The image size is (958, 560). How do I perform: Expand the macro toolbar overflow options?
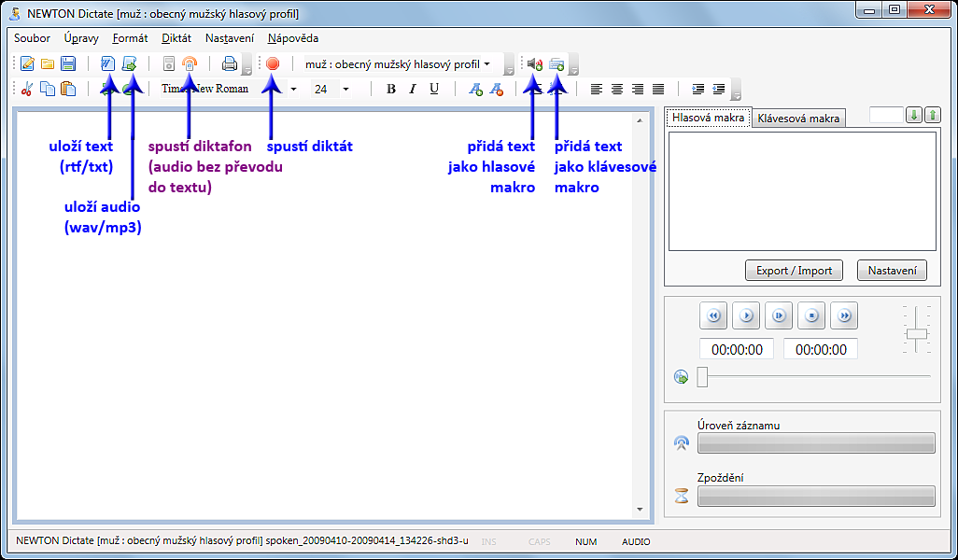(573, 66)
